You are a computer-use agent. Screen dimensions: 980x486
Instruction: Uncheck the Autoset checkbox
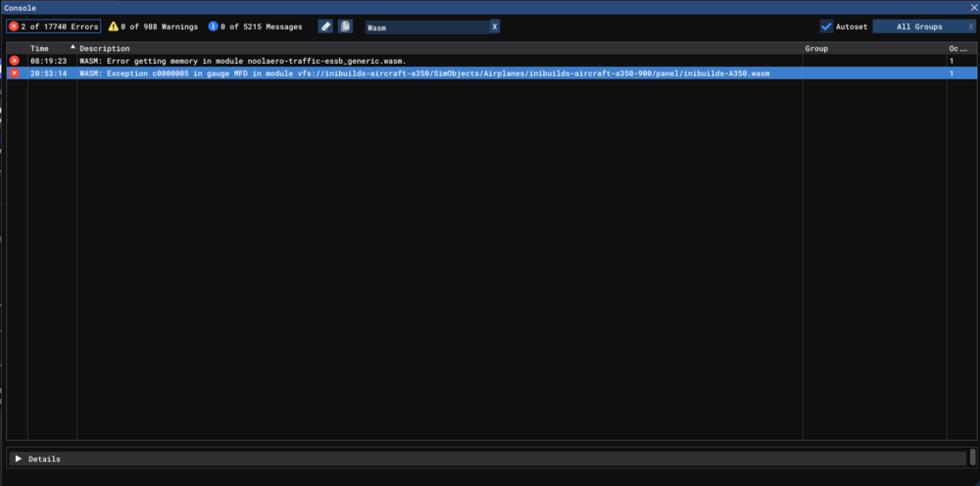click(826, 26)
